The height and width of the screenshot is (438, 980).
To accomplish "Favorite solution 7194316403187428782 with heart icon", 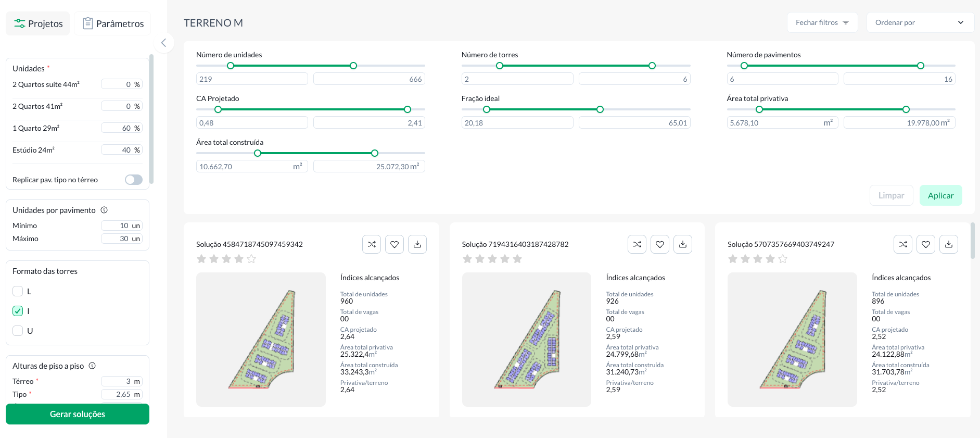I will pyautogui.click(x=660, y=244).
